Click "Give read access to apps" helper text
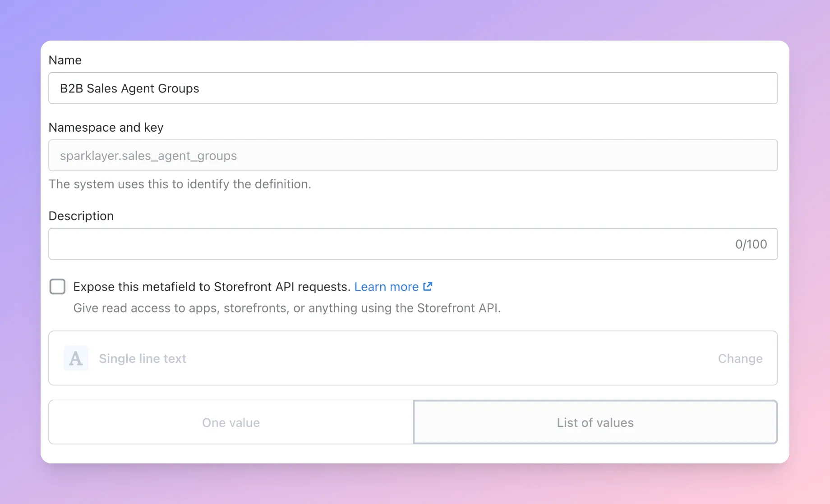Viewport: 830px width, 504px height. pos(287,308)
